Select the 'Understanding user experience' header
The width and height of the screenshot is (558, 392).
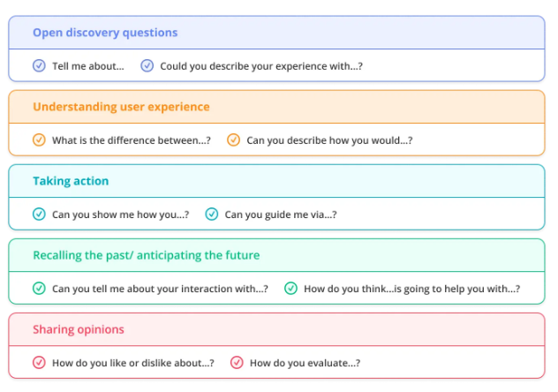[121, 107]
